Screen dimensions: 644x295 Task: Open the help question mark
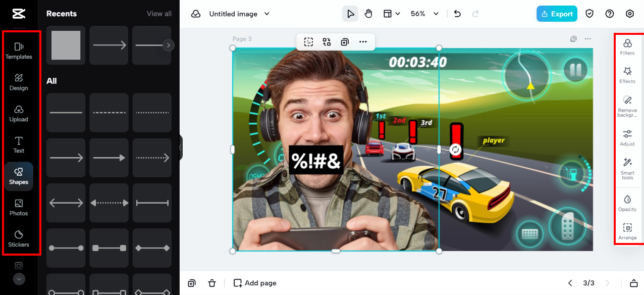click(610, 14)
